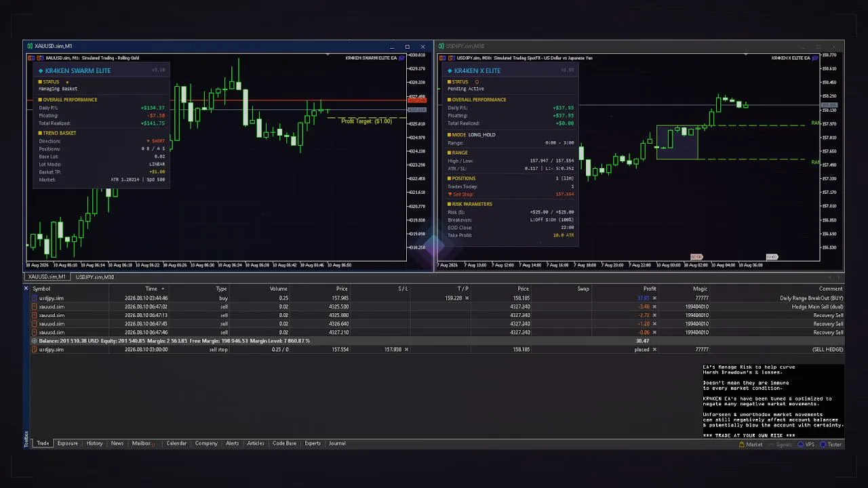
Task: Open the Articles tab
Action: coord(256,443)
